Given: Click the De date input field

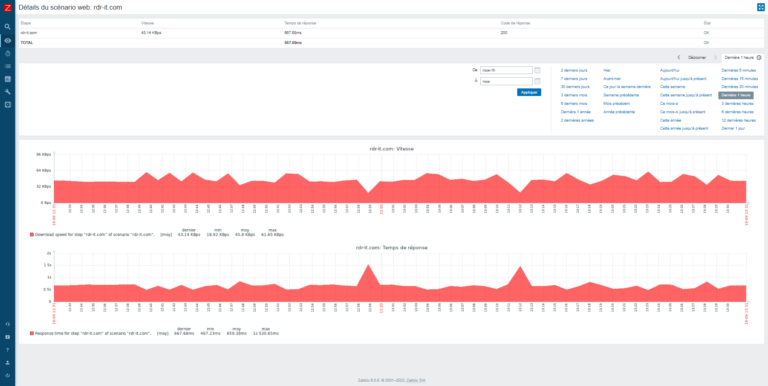Looking at the screenshot, I should point(506,70).
